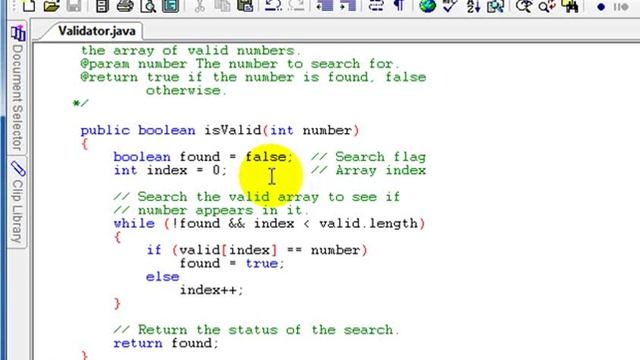Viewport: 640px width, 360px height.
Task: Click the Replace icon
Action: point(547,6)
